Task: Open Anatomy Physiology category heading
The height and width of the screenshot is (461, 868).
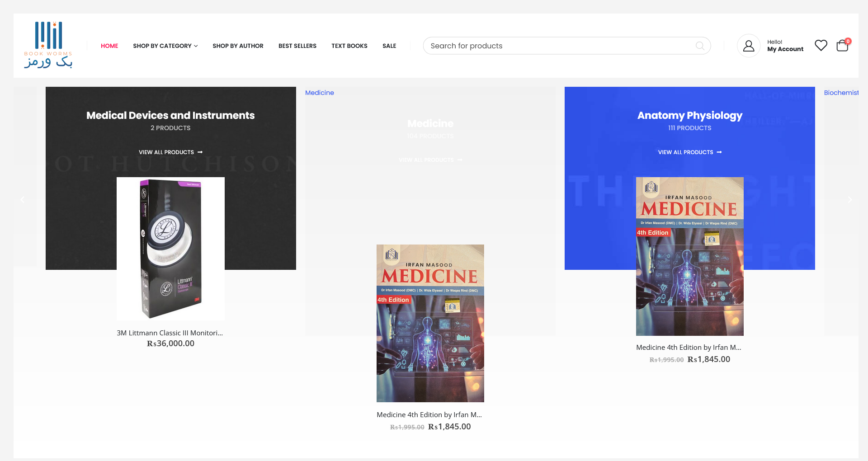Action: point(690,115)
